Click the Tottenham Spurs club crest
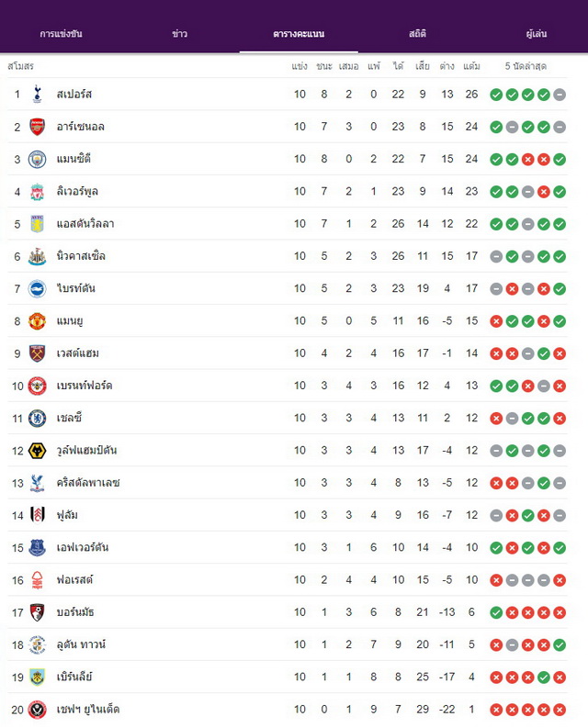The height and width of the screenshot is (728, 588). point(37,95)
